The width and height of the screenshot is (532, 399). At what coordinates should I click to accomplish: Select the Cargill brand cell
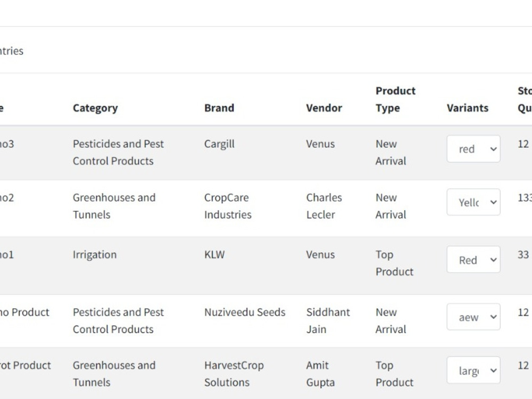(x=219, y=144)
